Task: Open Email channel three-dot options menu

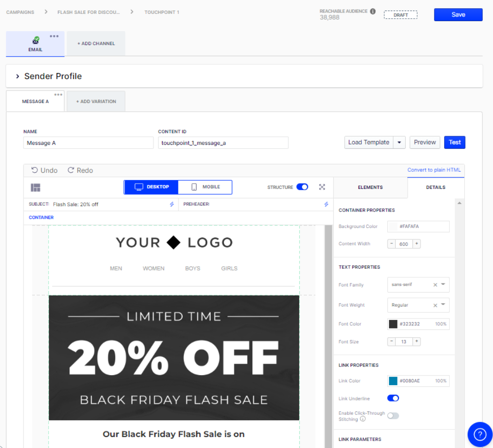Action: [x=54, y=36]
